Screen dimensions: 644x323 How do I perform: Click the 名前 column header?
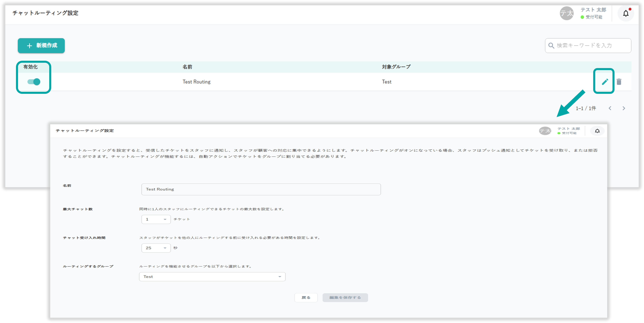[x=187, y=67]
